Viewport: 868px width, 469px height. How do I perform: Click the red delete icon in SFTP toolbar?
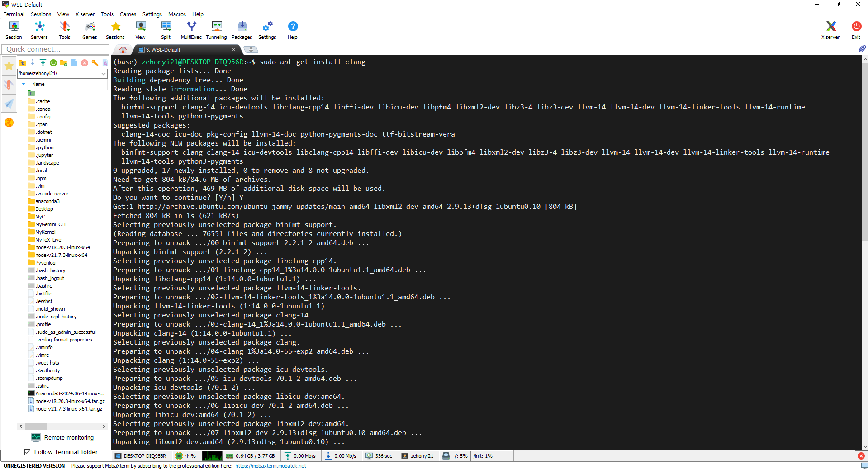coord(85,63)
